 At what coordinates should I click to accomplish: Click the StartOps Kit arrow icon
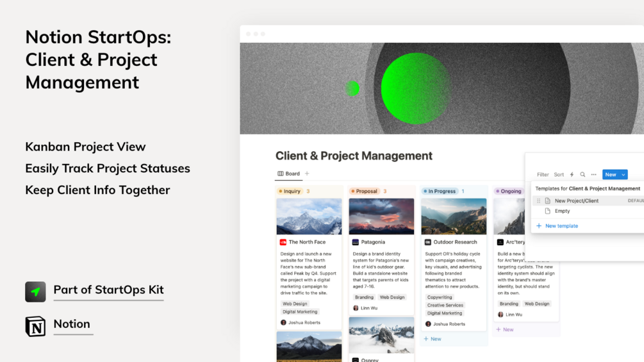(x=35, y=292)
